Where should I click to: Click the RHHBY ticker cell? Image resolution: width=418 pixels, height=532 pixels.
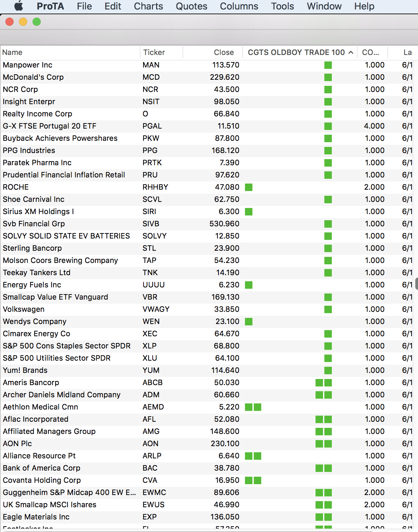[x=155, y=187]
